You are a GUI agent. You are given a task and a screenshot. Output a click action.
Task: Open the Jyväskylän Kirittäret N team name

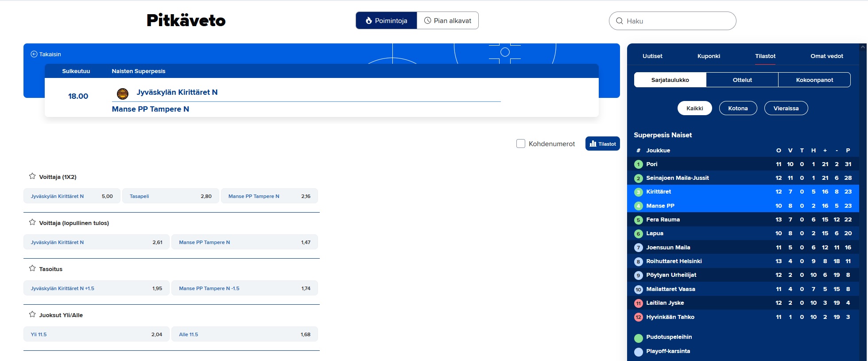point(177,92)
